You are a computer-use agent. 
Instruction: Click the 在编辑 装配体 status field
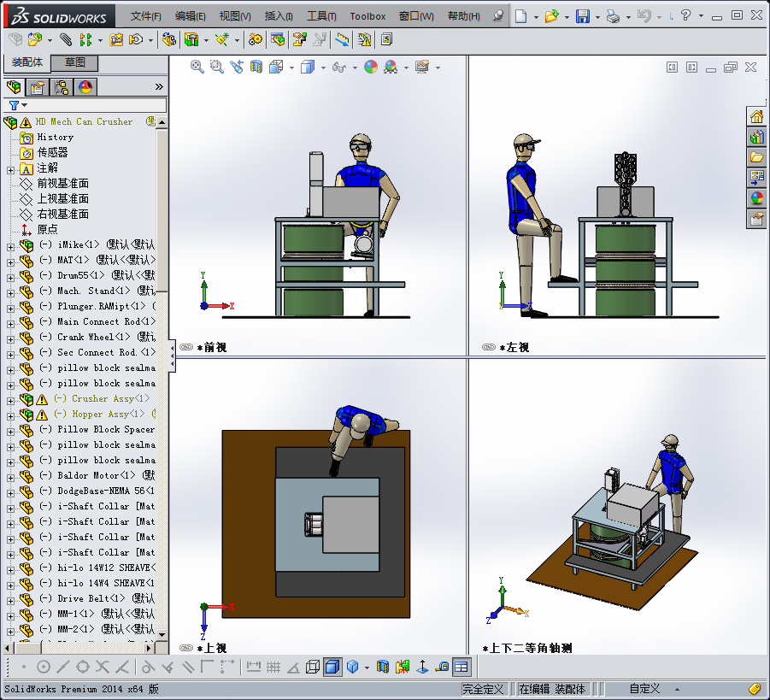[552, 689]
